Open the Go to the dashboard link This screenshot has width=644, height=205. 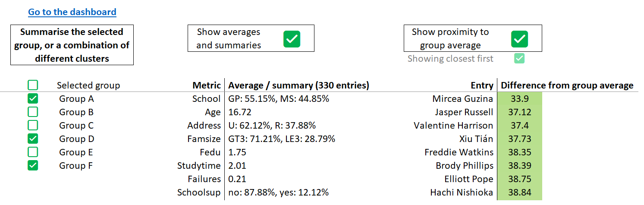(72, 12)
